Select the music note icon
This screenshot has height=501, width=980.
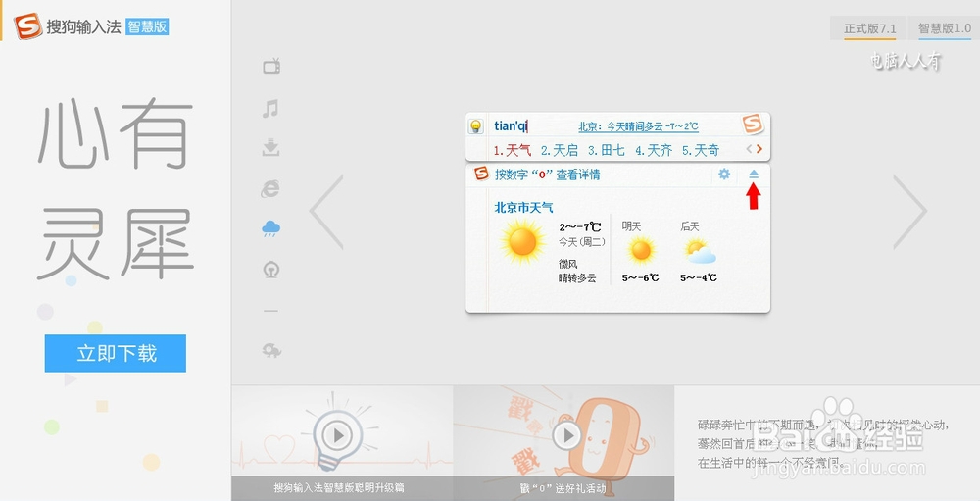[x=270, y=109]
